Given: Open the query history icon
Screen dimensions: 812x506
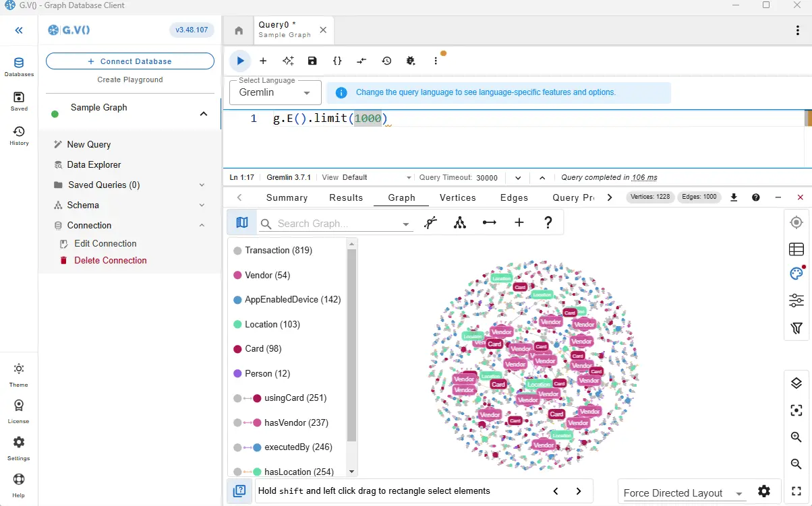Looking at the screenshot, I should pos(386,61).
